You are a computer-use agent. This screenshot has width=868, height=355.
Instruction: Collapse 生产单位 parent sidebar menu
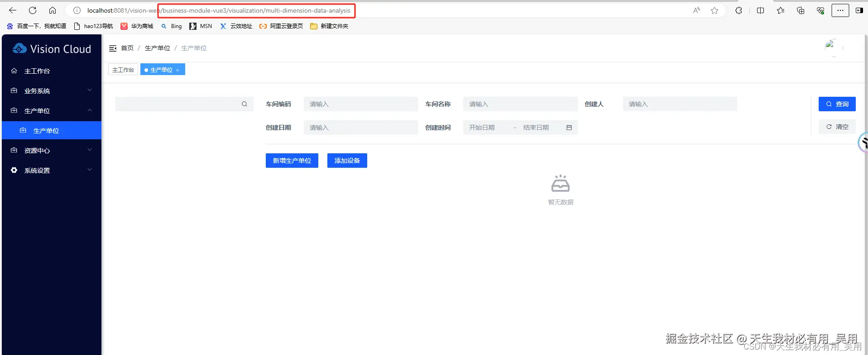[52, 111]
